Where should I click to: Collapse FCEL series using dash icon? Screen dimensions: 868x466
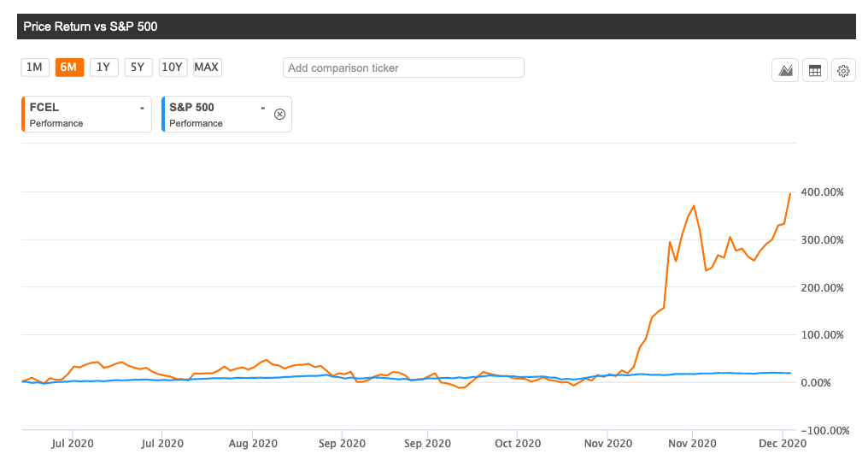(142, 108)
